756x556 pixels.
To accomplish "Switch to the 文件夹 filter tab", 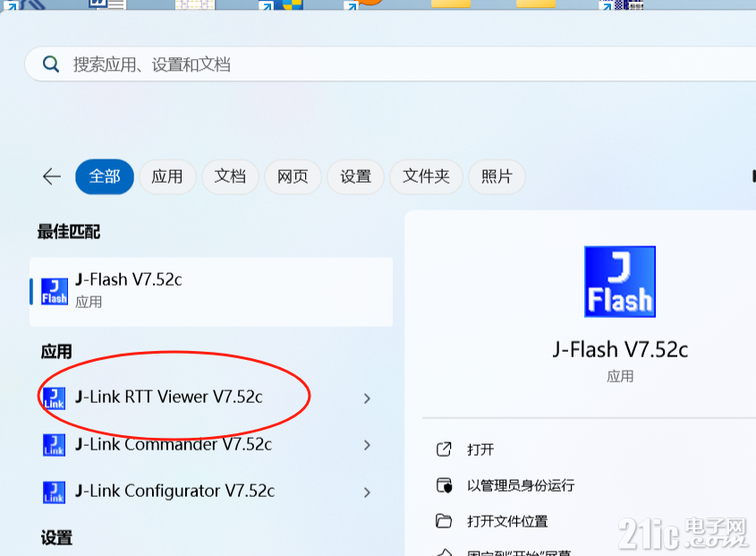I will (x=426, y=176).
